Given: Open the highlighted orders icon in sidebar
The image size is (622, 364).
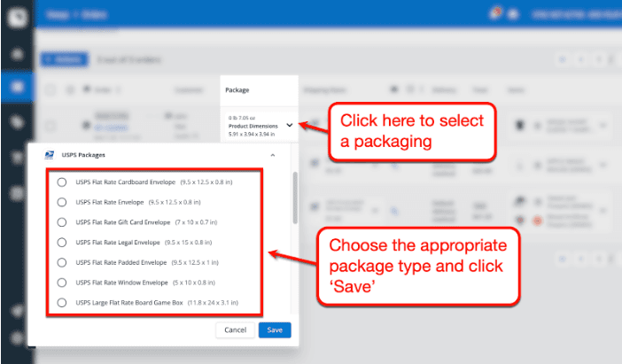Looking at the screenshot, I should (x=17, y=87).
